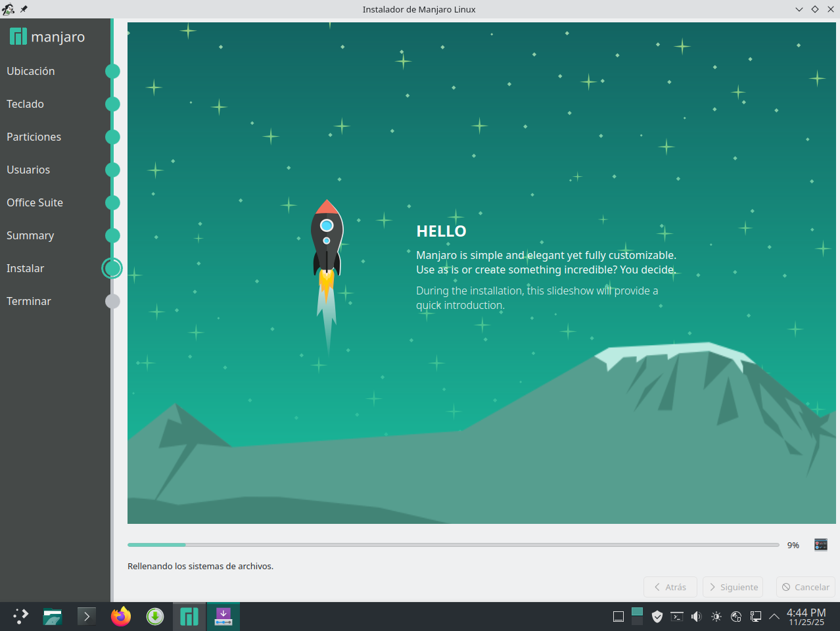This screenshot has height=631, width=840.
Task: Click the installation progress bar
Action: pos(453,545)
